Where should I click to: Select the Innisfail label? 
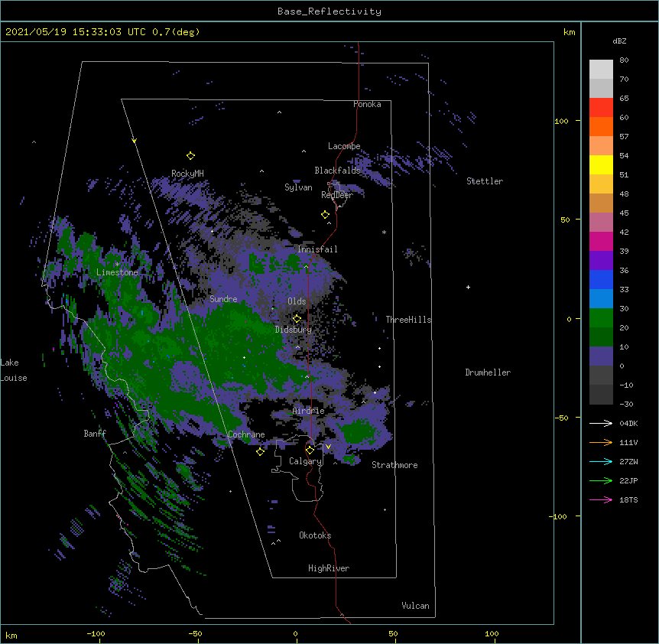click(x=317, y=249)
